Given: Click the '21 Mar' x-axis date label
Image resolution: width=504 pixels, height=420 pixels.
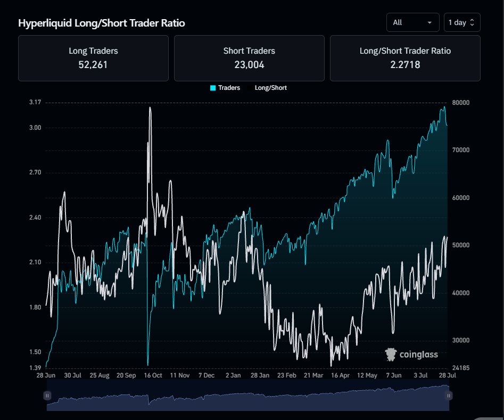Looking at the screenshot, I should click(x=313, y=375).
